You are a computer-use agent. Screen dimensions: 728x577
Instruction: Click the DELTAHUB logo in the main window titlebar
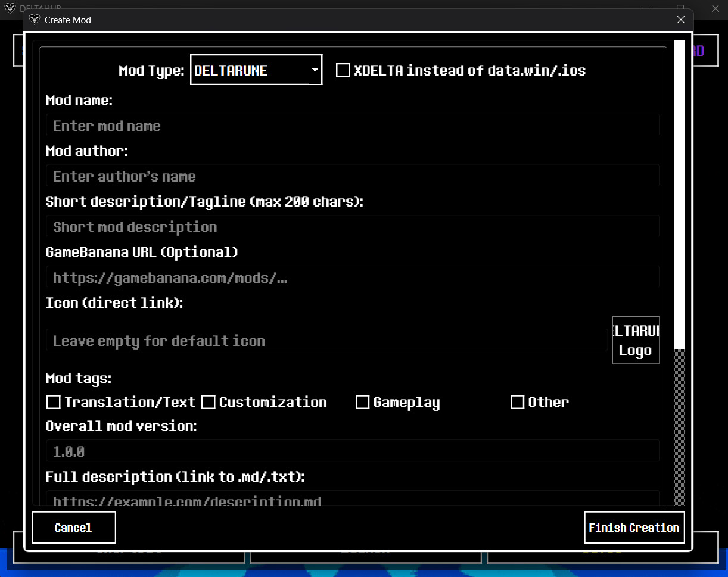pos(10,8)
